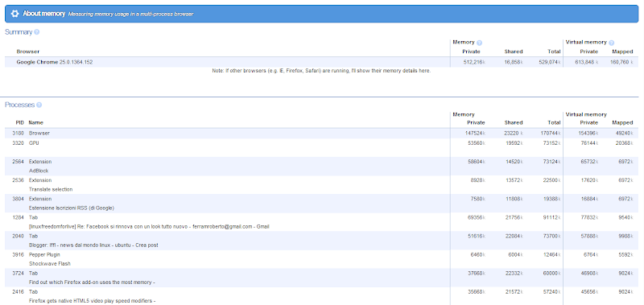
Task: Click the gear icon beside About memory
Action: click(14, 14)
